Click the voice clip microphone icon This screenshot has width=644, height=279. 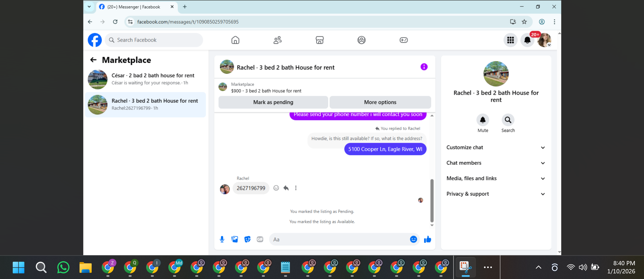pyautogui.click(x=222, y=239)
